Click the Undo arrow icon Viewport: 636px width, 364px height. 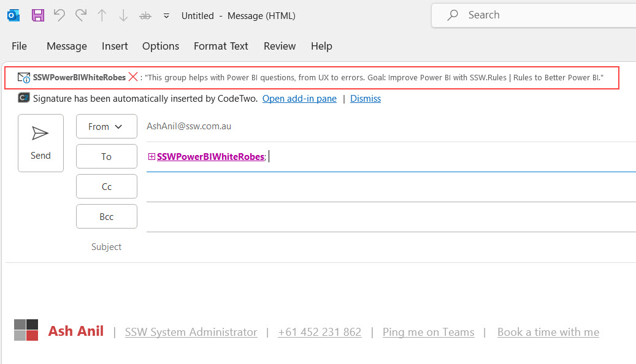point(59,16)
